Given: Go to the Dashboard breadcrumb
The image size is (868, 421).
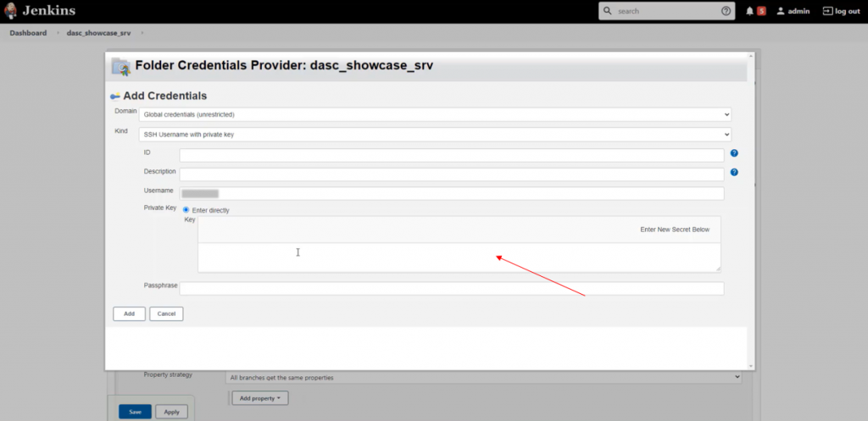Looking at the screenshot, I should click(28, 33).
